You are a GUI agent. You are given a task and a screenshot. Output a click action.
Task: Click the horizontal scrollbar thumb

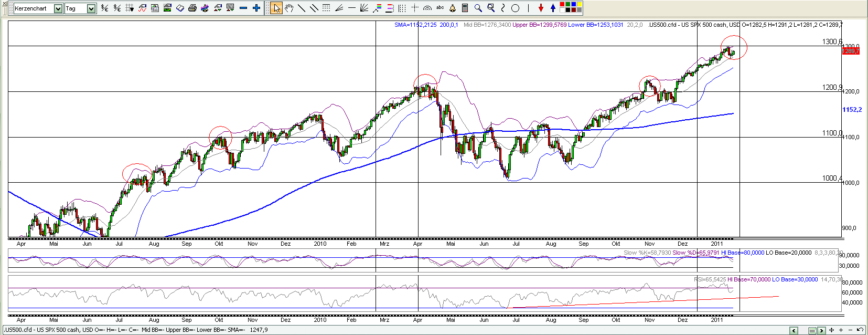point(812,330)
